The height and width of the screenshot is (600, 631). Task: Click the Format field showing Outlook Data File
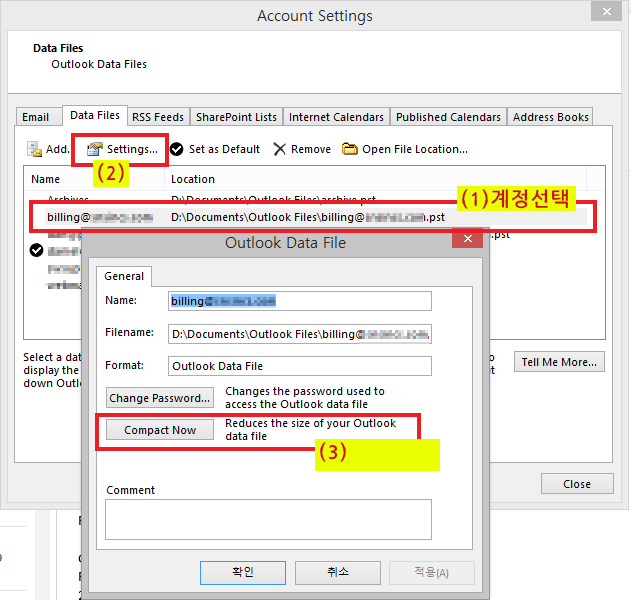300,366
